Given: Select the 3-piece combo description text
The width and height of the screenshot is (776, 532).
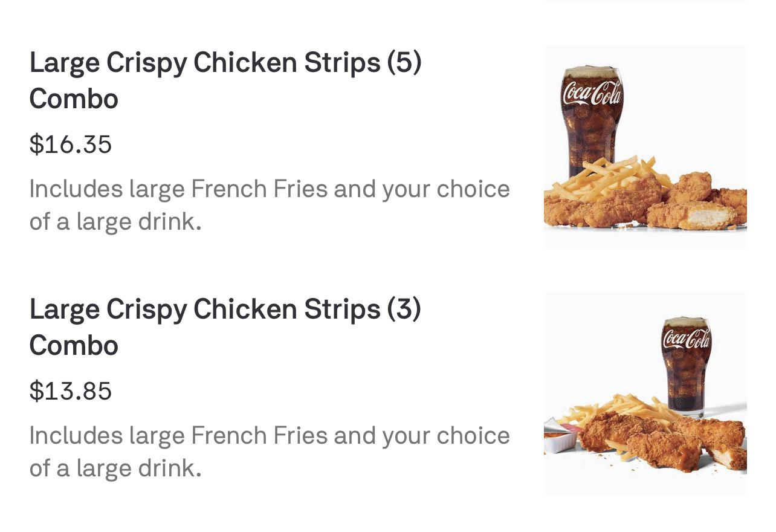Looking at the screenshot, I should click(x=269, y=452).
